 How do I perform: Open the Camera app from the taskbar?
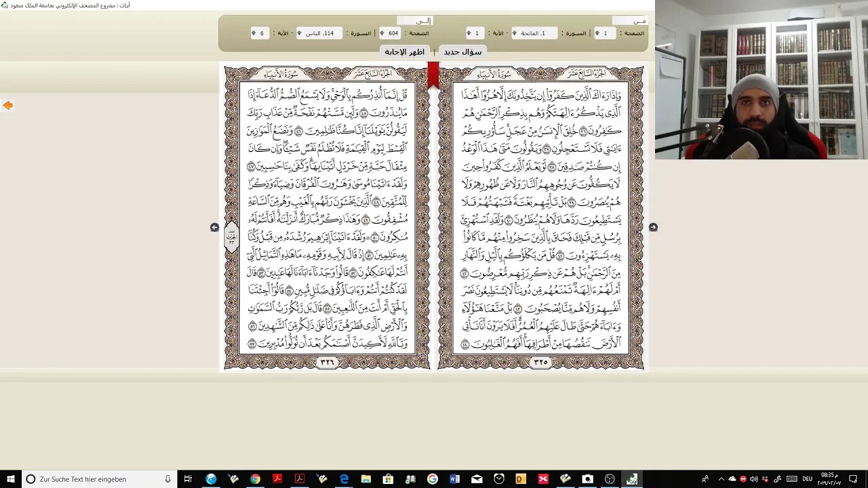(x=587, y=479)
